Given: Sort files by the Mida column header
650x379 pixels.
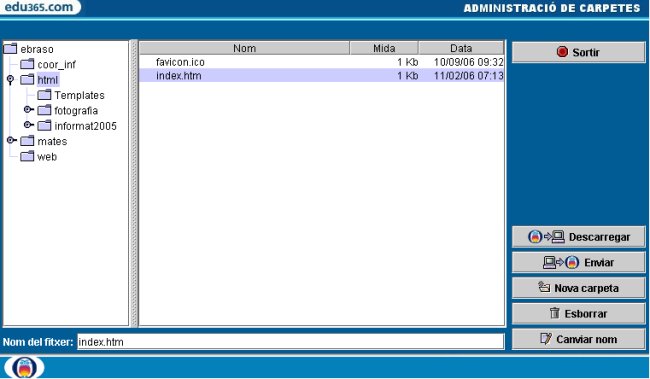Looking at the screenshot, I should click(384, 48).
